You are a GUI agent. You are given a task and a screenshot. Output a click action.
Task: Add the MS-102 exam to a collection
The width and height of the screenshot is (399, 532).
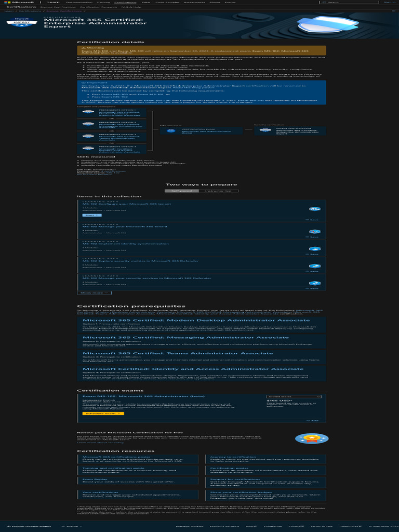(x=312, y=421)
